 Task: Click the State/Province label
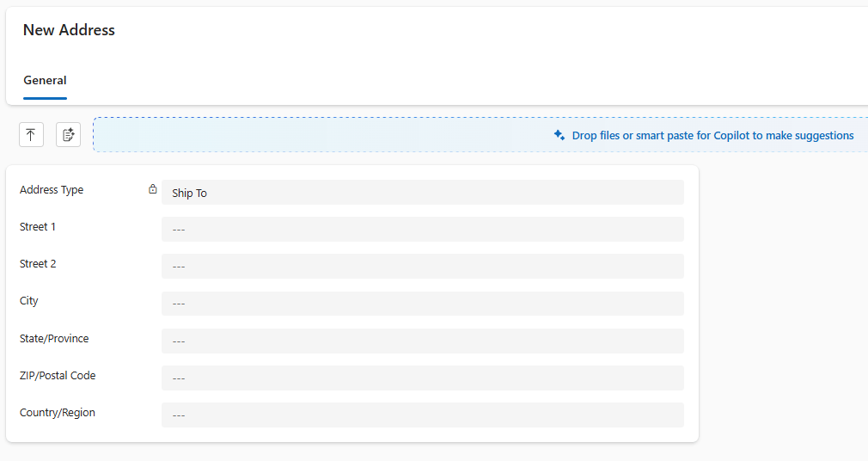54,339
